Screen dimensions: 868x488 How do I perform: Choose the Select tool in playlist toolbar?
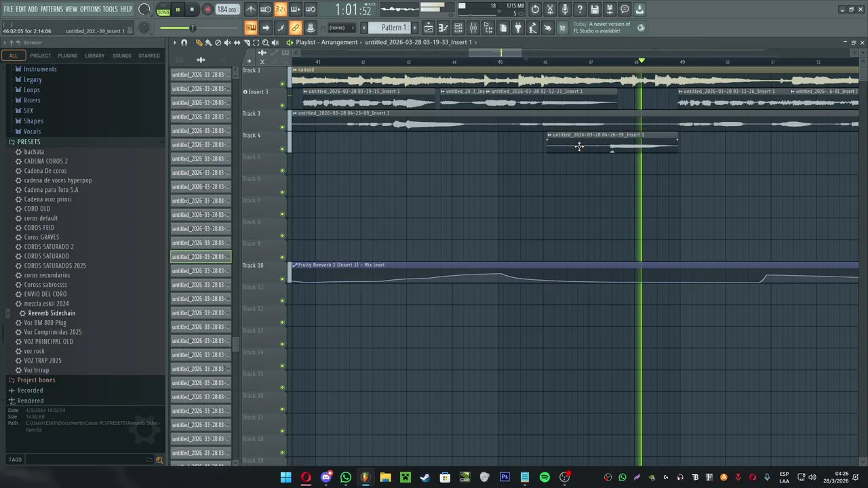click(x=256, y=42)
